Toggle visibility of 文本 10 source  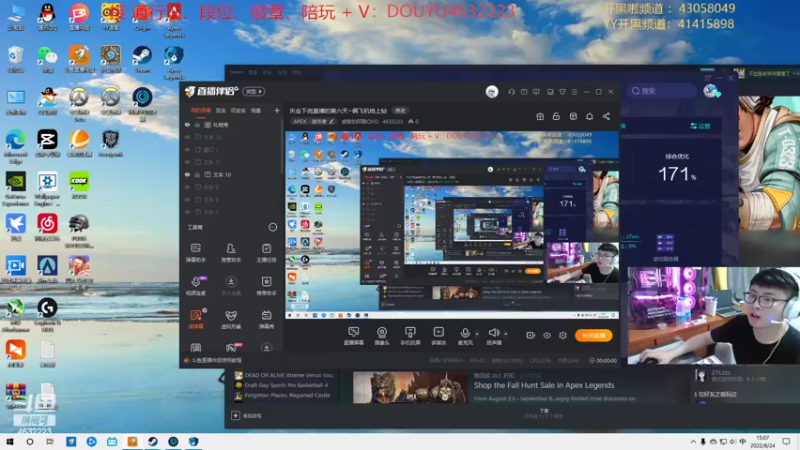click(x=187, y=174)
